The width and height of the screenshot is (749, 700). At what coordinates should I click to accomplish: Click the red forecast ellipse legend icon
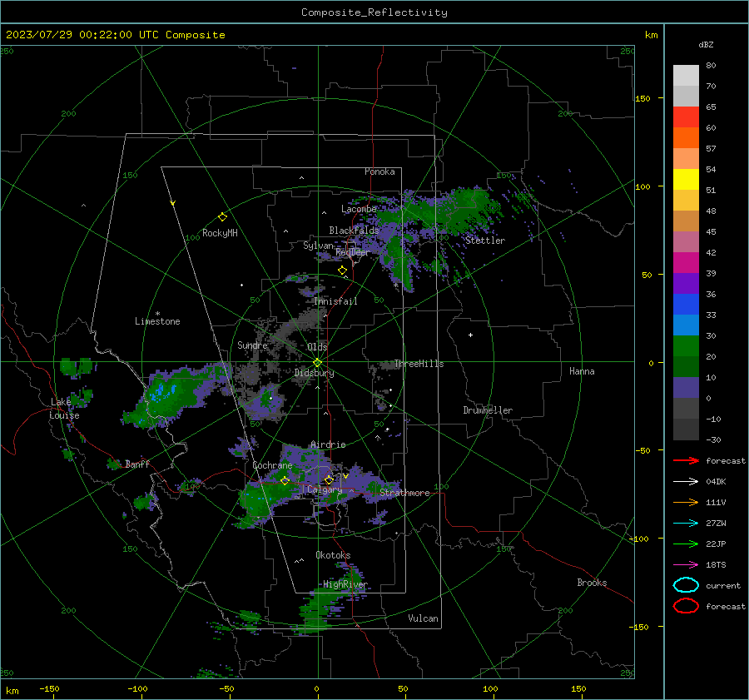686,606
